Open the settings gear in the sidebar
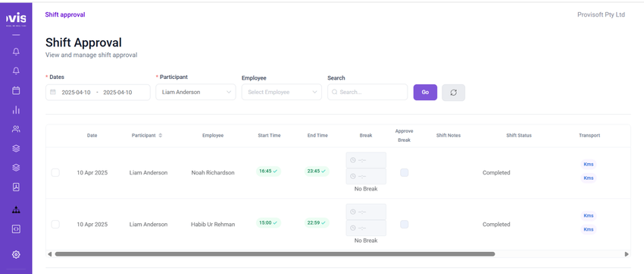Screen dimensions: 644x274 (16, 255)
